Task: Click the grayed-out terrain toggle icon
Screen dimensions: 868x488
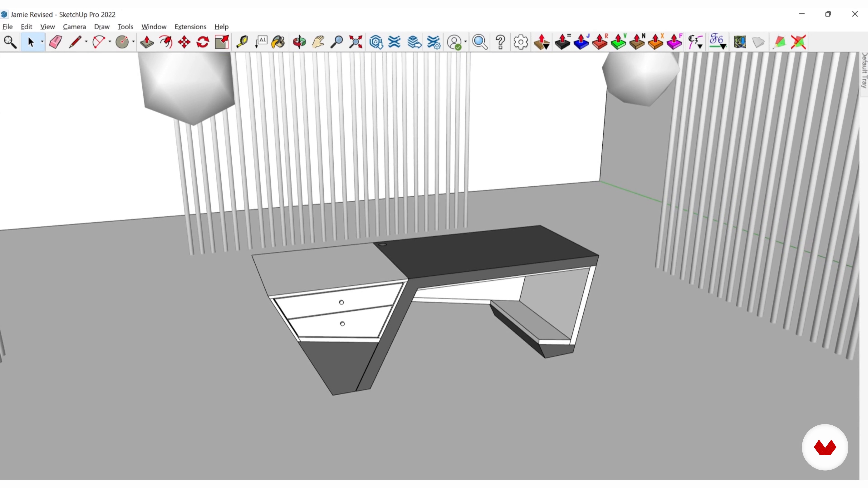Action: (758, 42)
